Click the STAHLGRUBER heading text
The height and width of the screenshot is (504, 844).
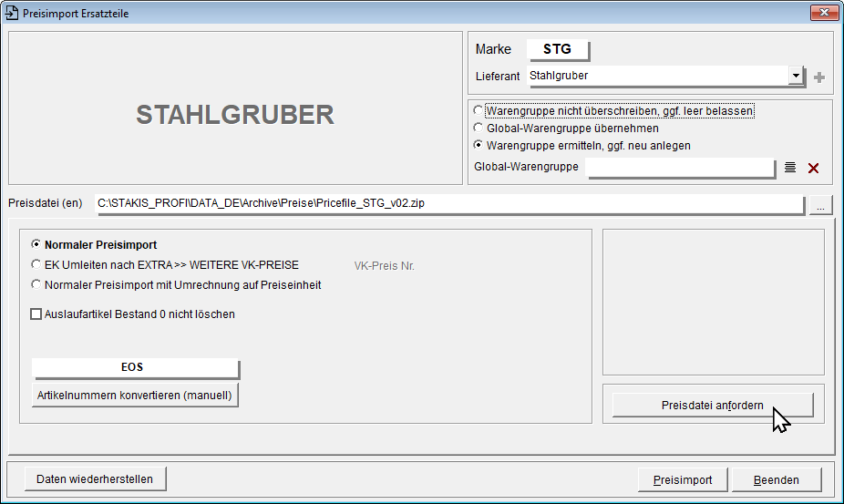tap(234, 115)
